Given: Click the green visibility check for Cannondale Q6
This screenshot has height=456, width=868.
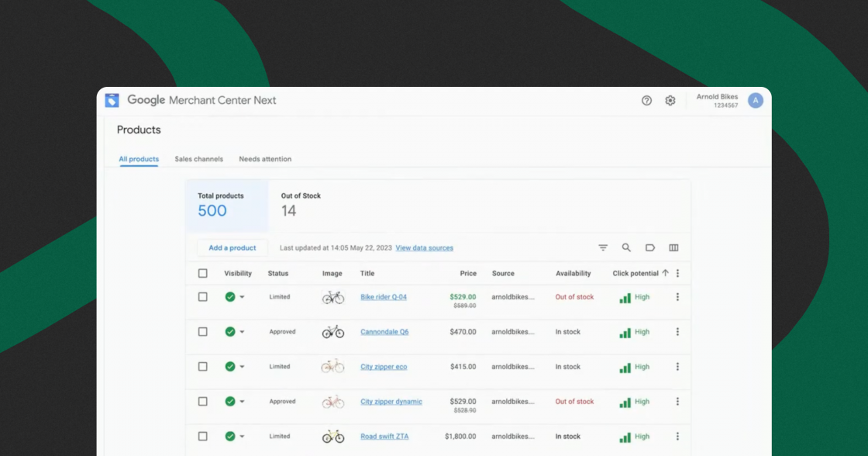Looking at the screenshot, I should (x=230, y=332).
